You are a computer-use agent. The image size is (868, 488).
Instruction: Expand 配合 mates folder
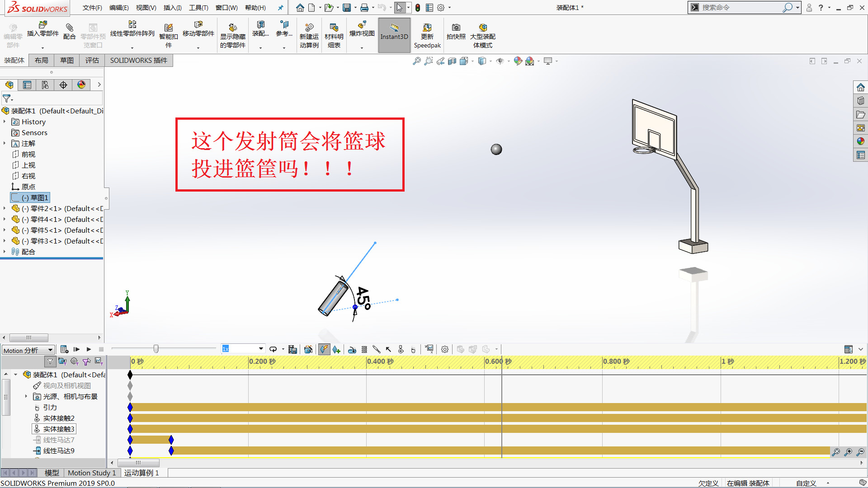point(5,252)
